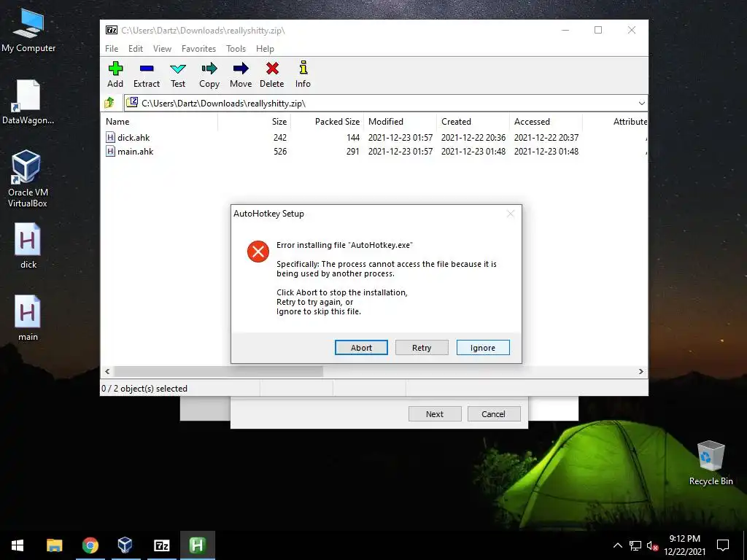
Task: Show hidden system tray icons
Action: point(617,545)
